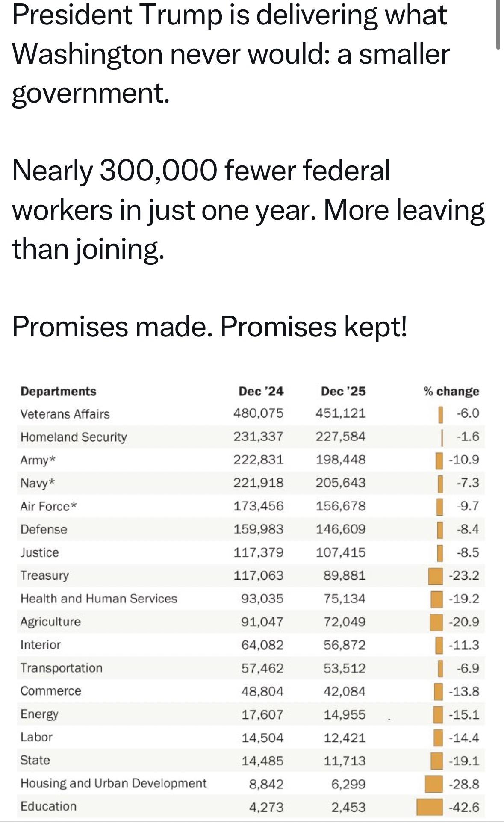Click the Education percent change orange bar
The image size is (504, 832).
pyautogui.click(x=430, y=807)
